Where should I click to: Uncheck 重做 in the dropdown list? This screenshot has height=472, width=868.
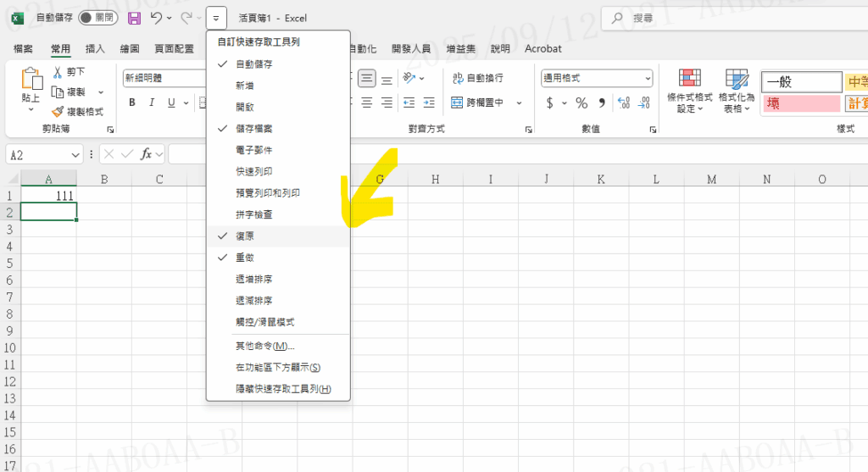pyautogui.click(x=244, y=257)
